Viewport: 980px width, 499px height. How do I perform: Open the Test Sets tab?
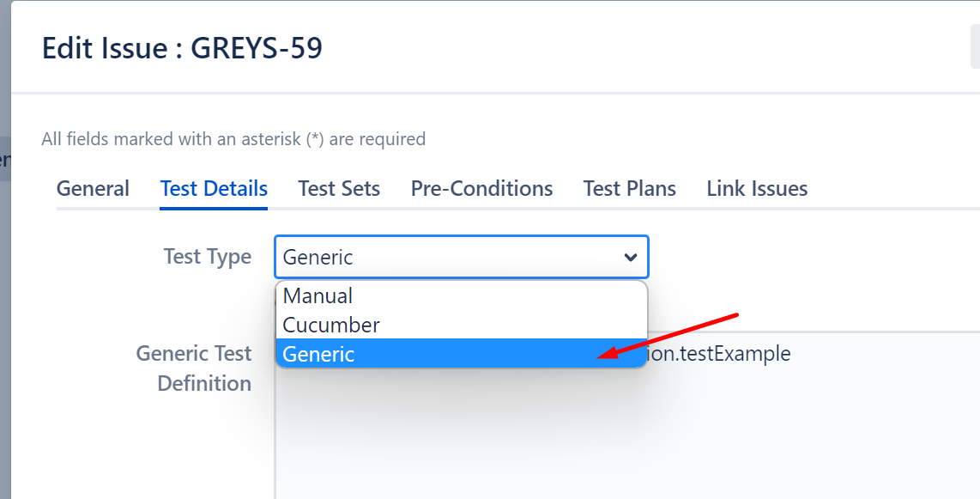[339, 188]
